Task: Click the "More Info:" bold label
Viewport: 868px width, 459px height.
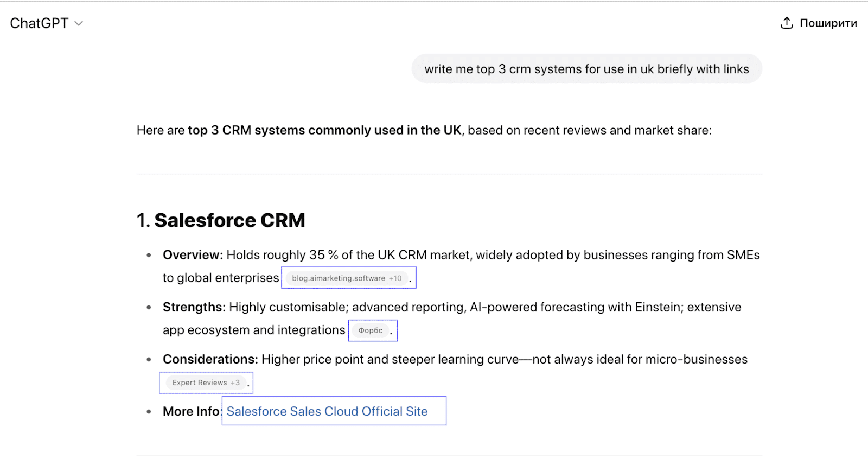Action: tap(193, 411)
